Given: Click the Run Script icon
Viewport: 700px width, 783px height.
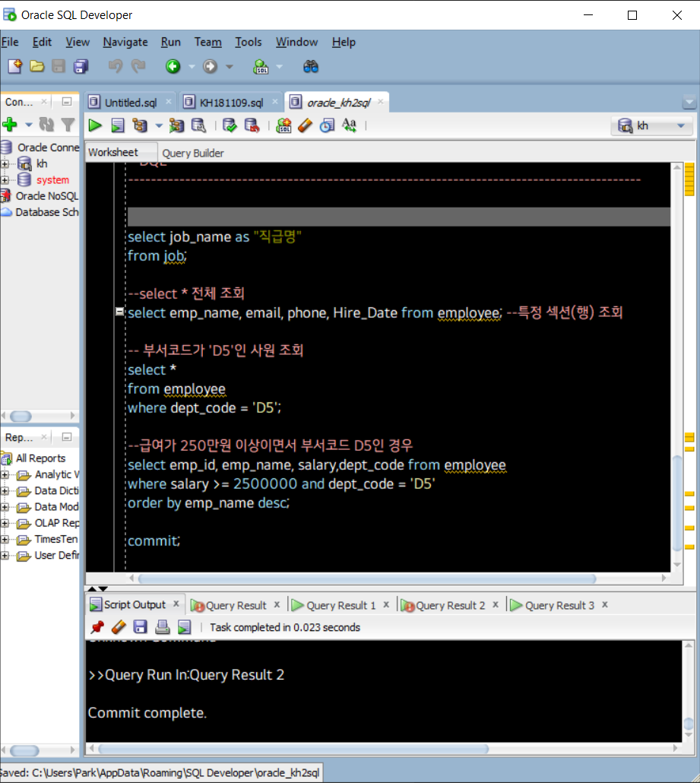Looking at the screenshot, I should (117, 125).
